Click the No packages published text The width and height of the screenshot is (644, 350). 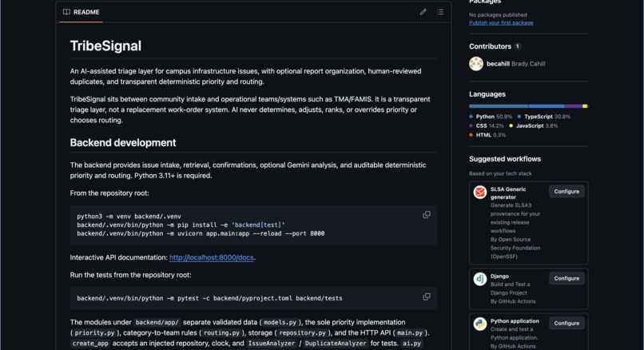coord(498,15)
